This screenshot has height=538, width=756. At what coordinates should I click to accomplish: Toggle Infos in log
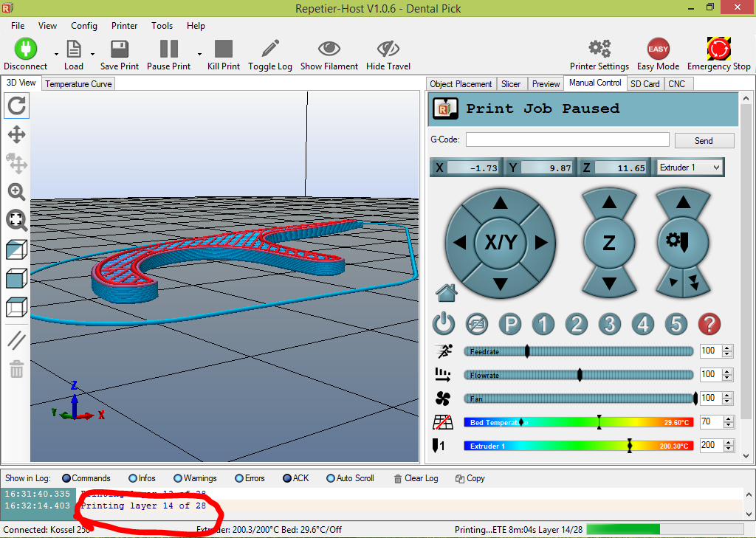coord(142,478)
